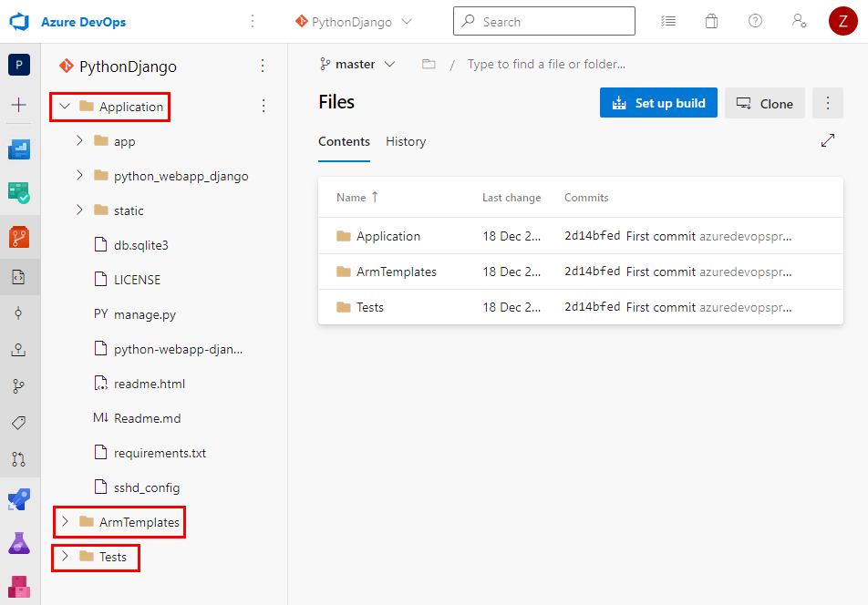Open the Repos icon in sidebar
This screenshot has width=868, height=605.
[19, 237]
